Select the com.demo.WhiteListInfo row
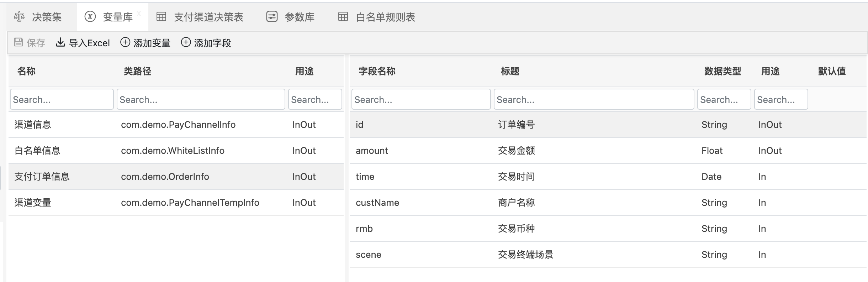The width and height of the screenshot is (868, 282). (173, 151)
